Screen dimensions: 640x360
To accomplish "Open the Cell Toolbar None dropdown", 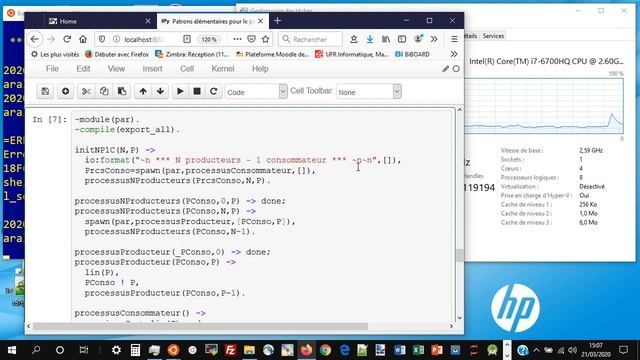I will point(369,91).
